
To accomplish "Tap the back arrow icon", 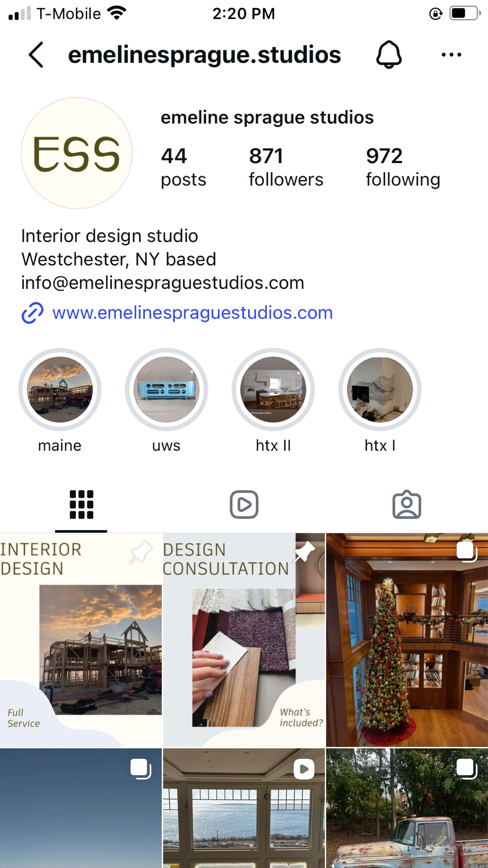I will pyautogui.click(x=36, y=55).
